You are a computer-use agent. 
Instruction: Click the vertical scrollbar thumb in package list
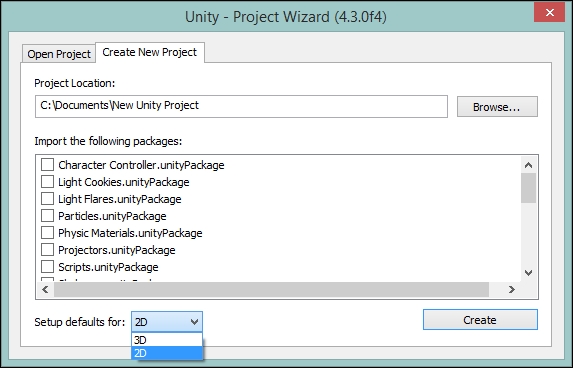coord(528,188)
